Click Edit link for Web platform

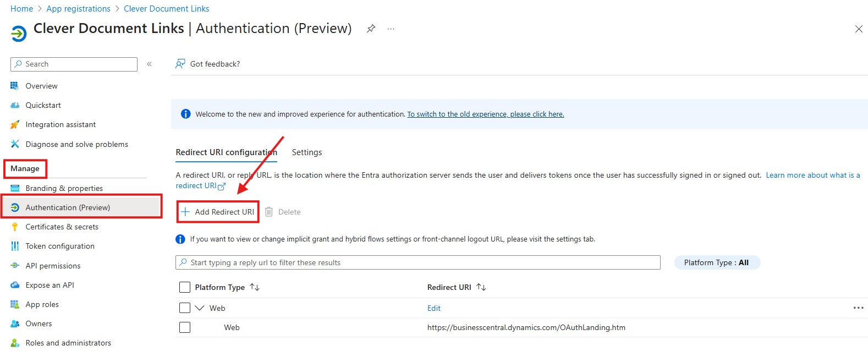[434, 308]
